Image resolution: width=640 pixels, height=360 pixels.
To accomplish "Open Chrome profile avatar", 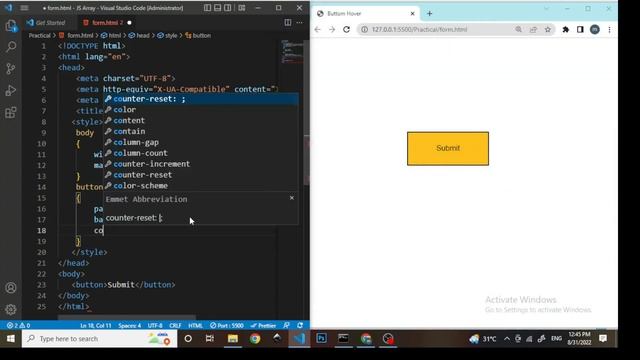I will click(595, 29).
